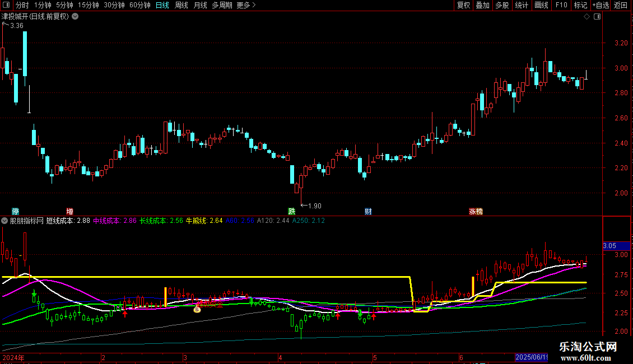Viewport: 633px width, 364px height.
Task: Open the 财 financial marker on chart
Action: [x=368, y=212]
